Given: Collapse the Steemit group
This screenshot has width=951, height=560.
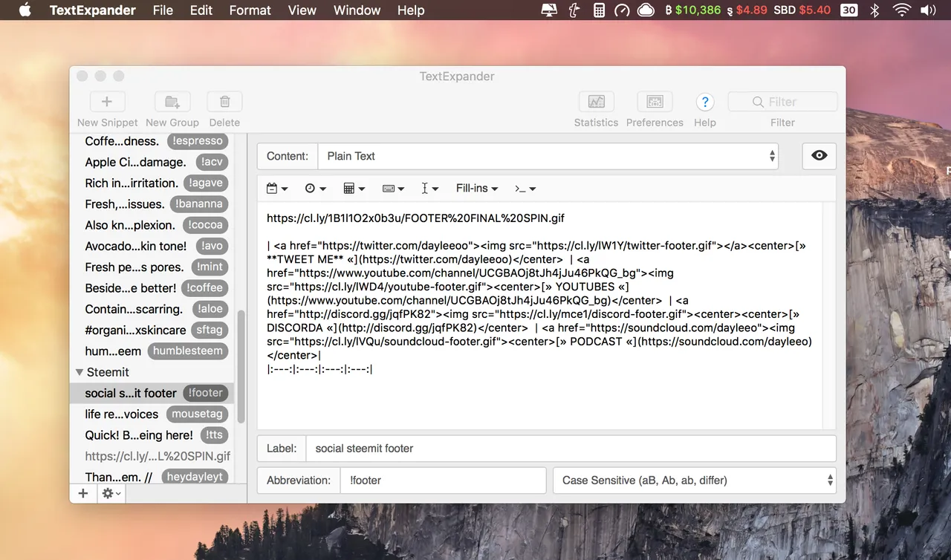Looking at the screenshot, I should [79, 372].
